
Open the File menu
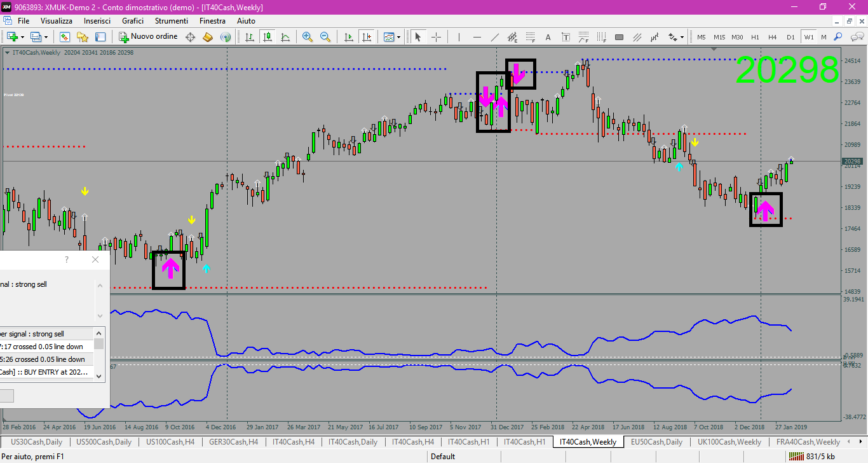coord(24,21)
